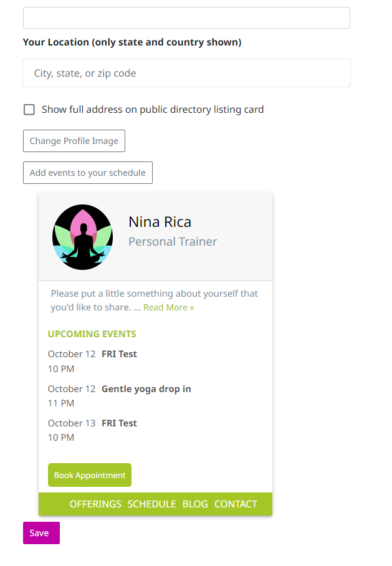392x566 pixels.
Task: Open the October 13 FRI Test event
Action: (x=119, y=423)
